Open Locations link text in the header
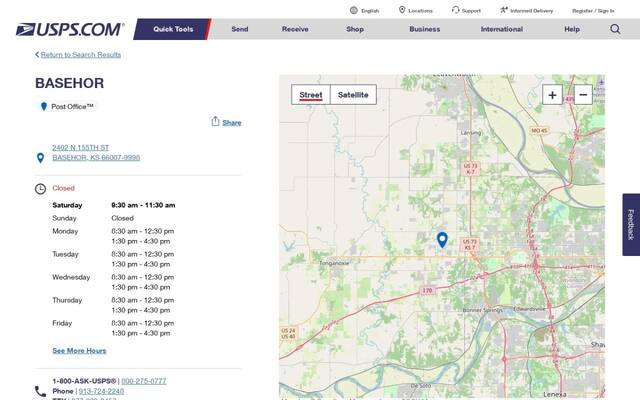This screenshot has width=640, height=400. click(420, 11)
